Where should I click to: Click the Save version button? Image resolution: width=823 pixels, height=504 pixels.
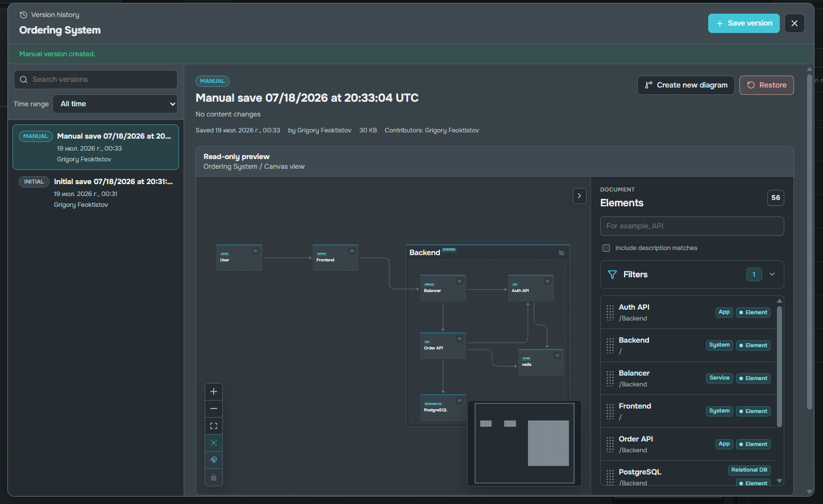click(743, 23)
